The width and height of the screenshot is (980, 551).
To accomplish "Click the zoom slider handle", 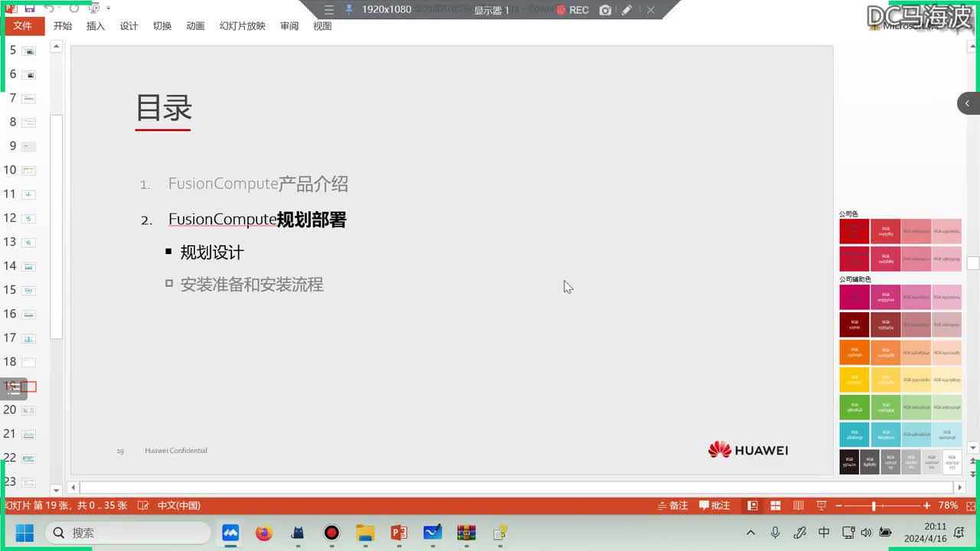I will [x=874, y=506].
